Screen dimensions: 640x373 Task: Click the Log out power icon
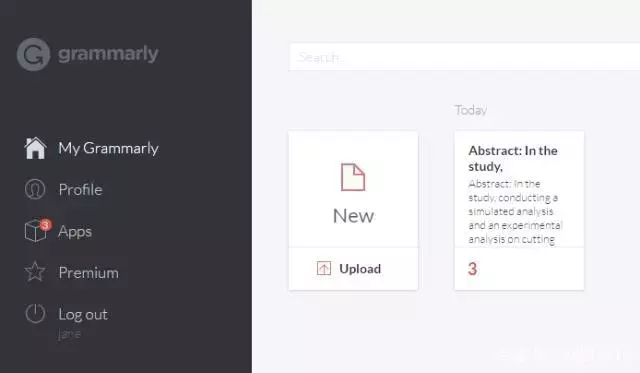(35, 313)
